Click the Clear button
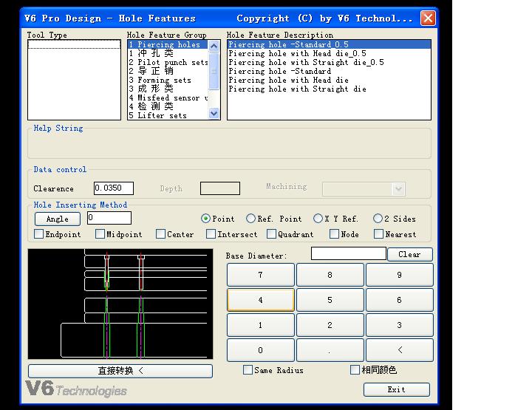Viewport: 532px width, 410px height. pyautogui.click(x=410, y=254)
